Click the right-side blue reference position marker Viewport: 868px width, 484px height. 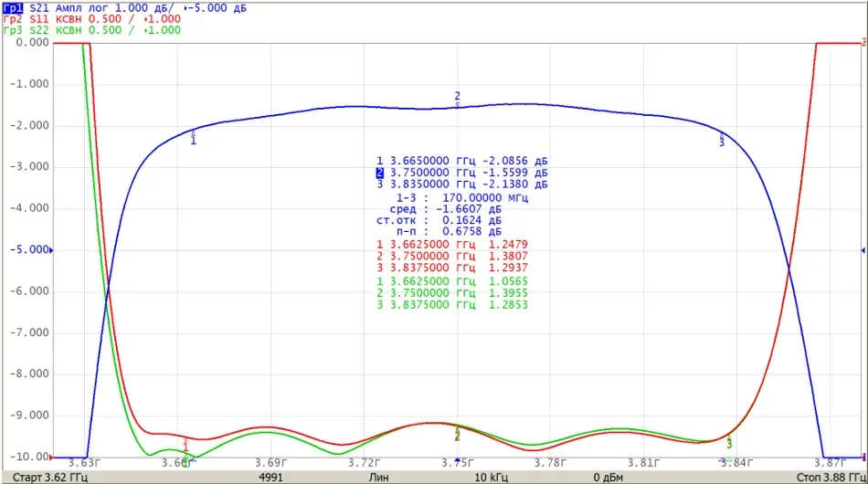(863, 250)
